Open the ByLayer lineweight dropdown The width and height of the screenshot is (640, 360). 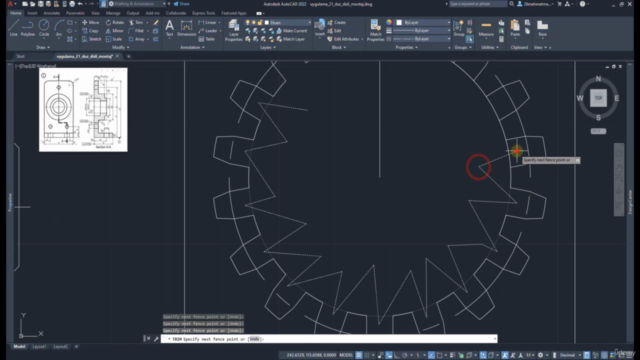421,31
